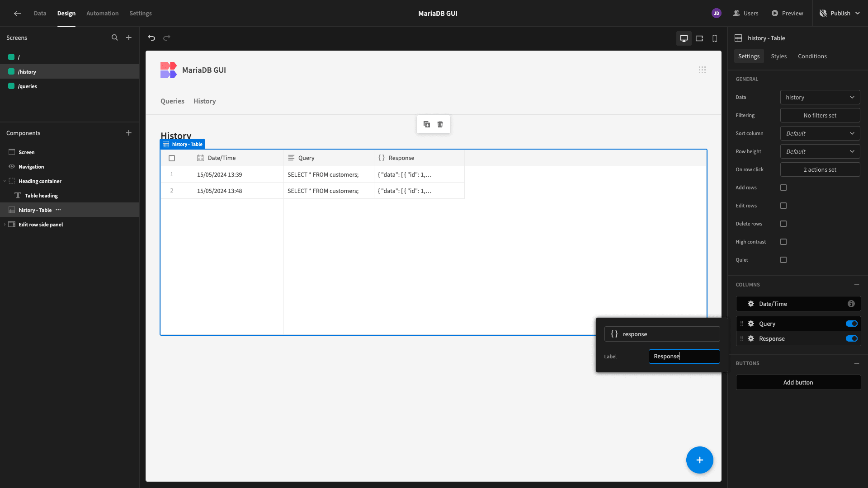Switch to desktop preview mode
The height and width of the screenshot is (488, 868).
(x=684, y=38)
